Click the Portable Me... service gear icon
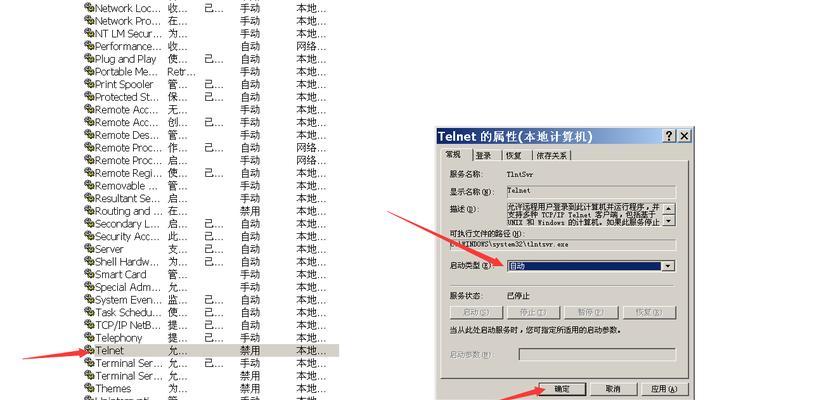 click(89, 71)
